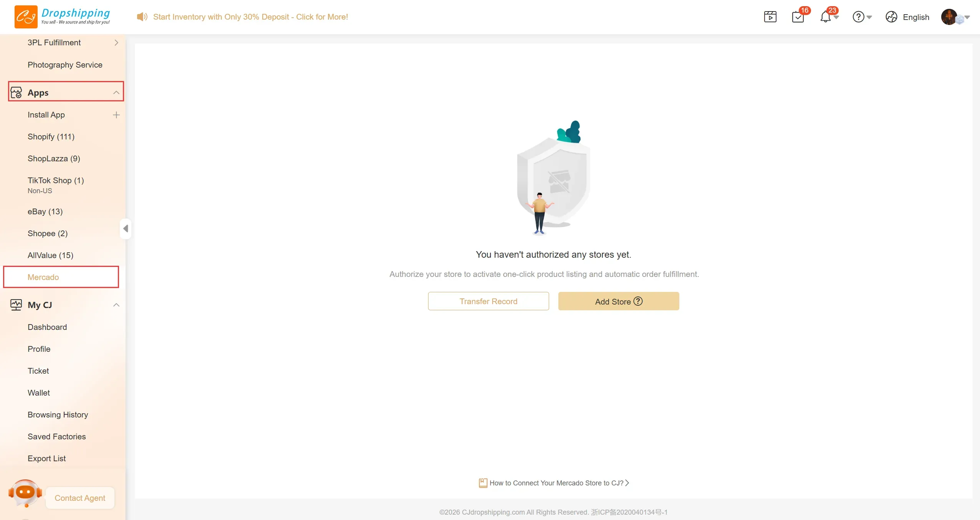Collapse the Apps section chevron
Viewport: 980px width, 520px height.
[116, 93]
